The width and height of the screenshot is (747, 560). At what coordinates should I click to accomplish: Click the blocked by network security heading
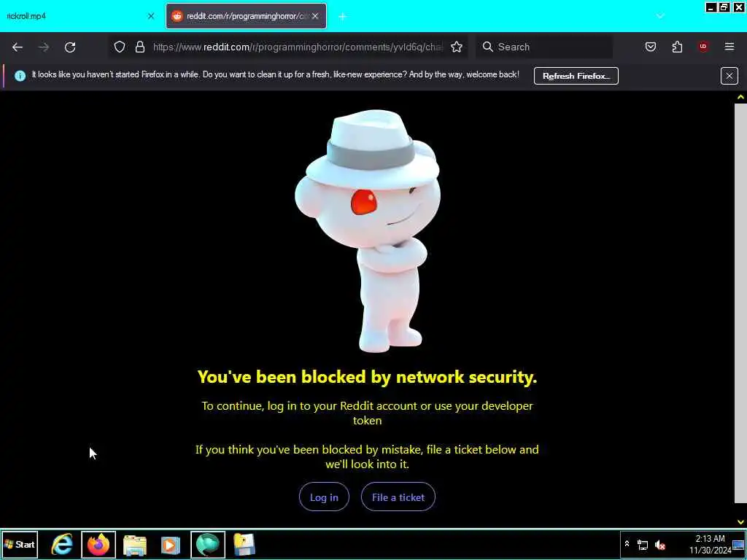(x=368, y=377)
